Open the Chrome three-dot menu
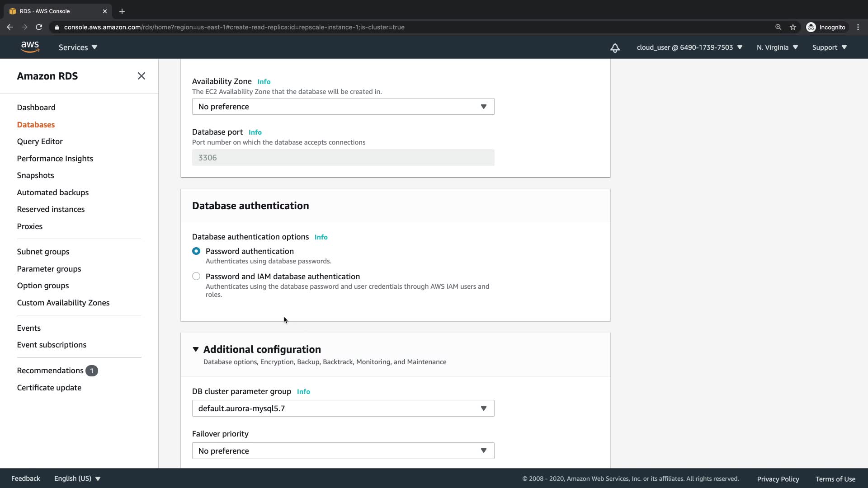The height and width of the screenshot is (488, 868). point(858,27)
